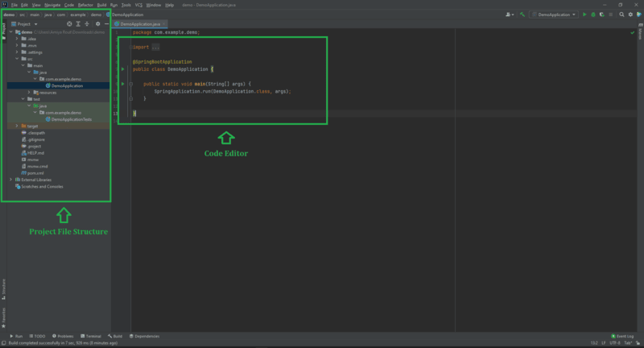Open the Build tool window tab

(x=115, y=336)
